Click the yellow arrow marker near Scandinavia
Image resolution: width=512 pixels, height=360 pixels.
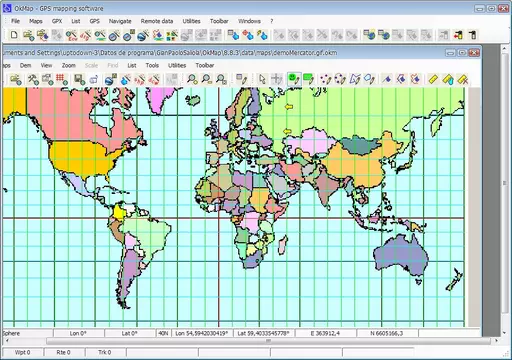289,107
